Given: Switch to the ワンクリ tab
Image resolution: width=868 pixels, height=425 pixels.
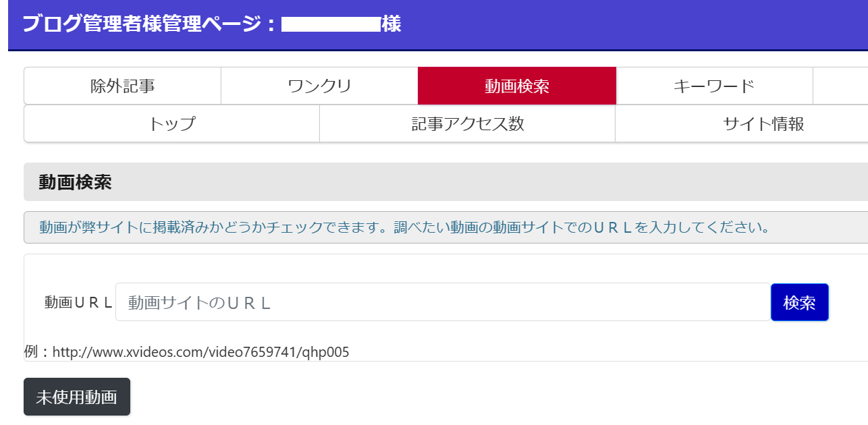Looking at the screenshot, I should pyautogui.click(x=319, y=86).
